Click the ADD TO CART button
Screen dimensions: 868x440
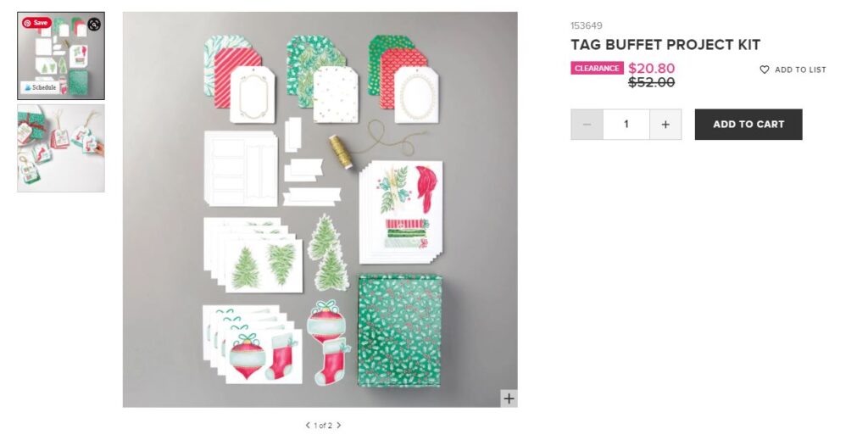pos(748,124)
